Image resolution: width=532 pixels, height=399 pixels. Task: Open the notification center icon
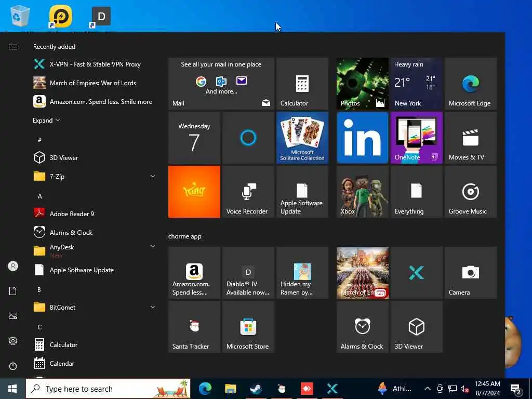coord(516,389)
